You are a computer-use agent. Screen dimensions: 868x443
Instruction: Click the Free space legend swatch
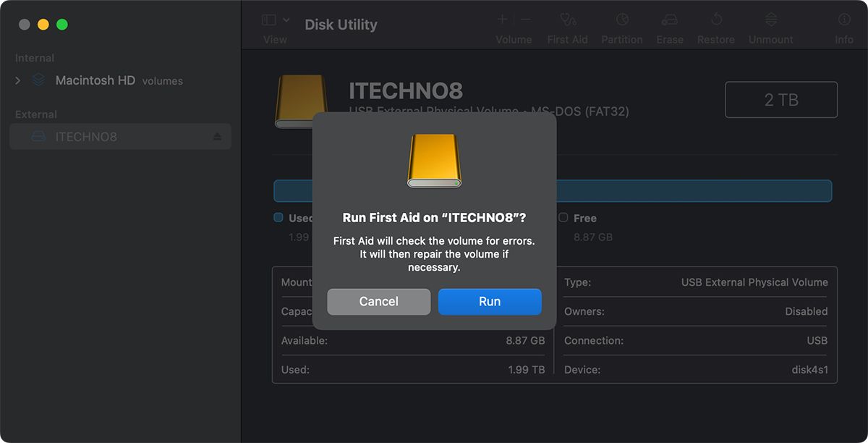[563, 217]
